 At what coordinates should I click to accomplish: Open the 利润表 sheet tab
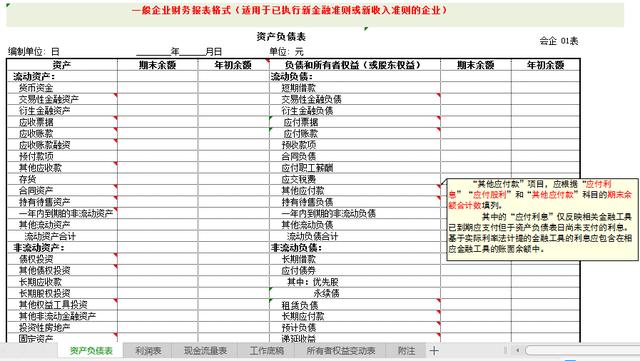pyautogui.click(x=148, y=350)
